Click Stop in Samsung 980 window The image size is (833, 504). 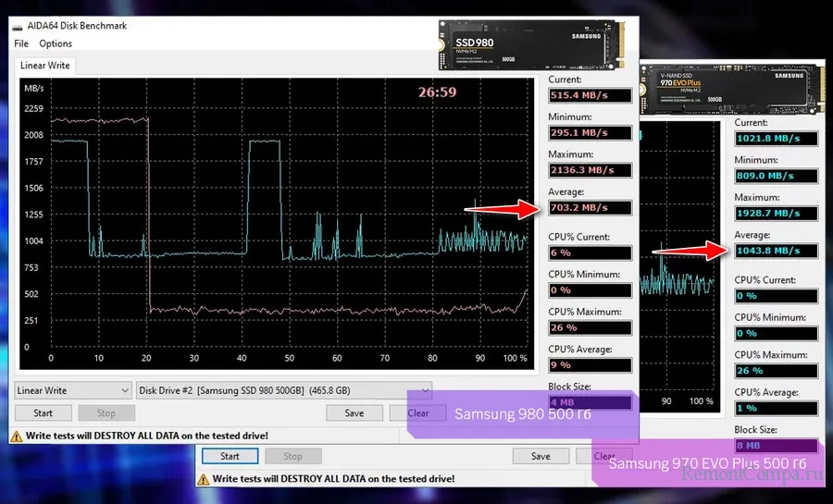click(106, 412)
